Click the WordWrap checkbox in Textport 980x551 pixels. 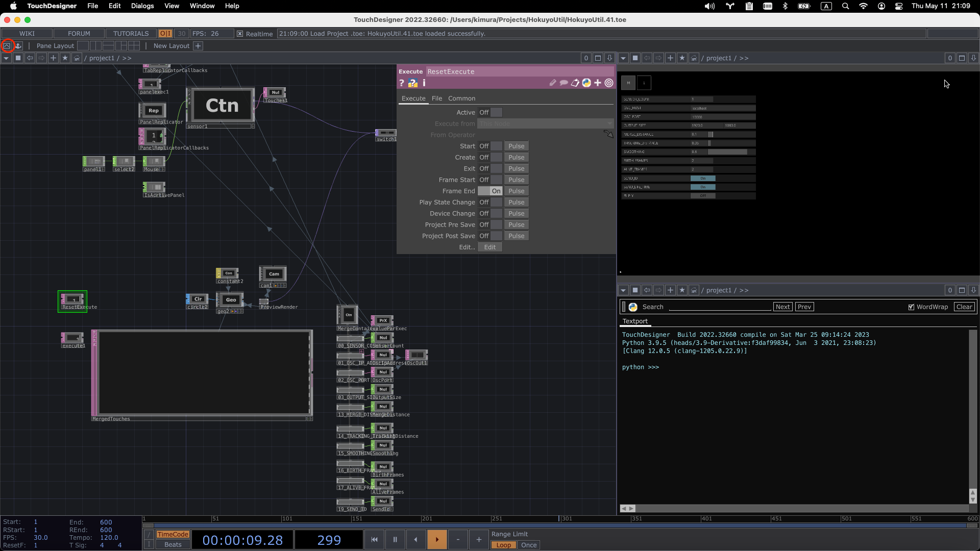pos(912,307)
